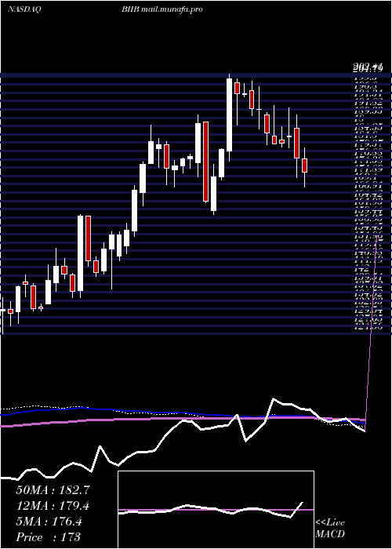Click the 5MA : 176.4 value
Viewport: 392px width, 549px height.
49,522
